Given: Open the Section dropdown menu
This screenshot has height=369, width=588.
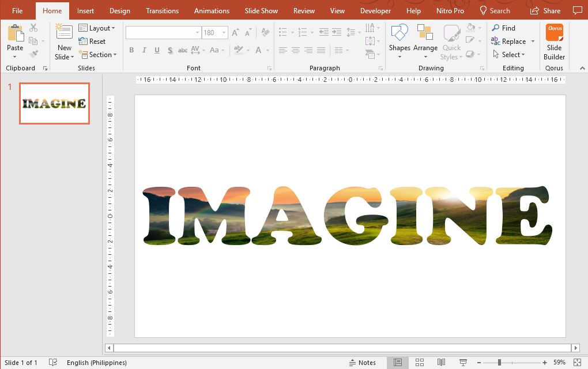Looking at the screenshot, I should click(98, 55).
